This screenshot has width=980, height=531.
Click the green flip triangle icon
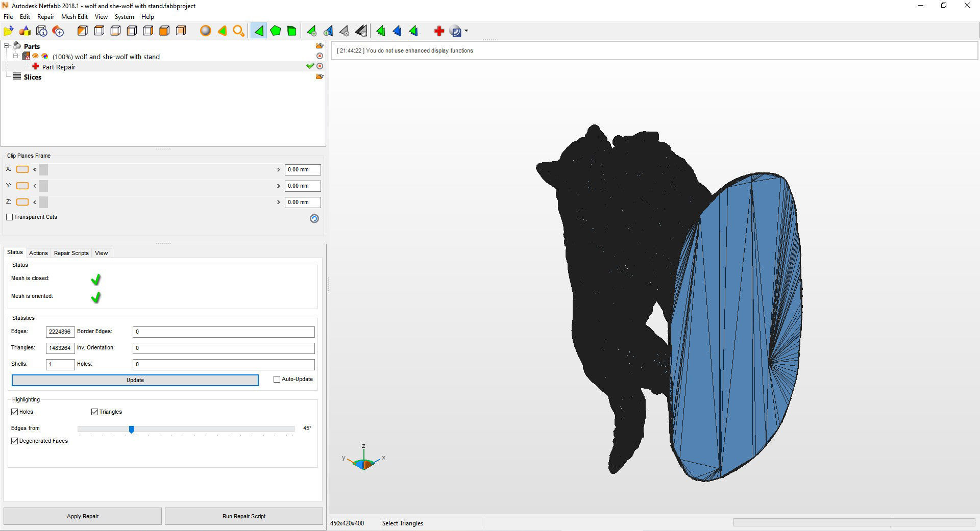(381, 31)
